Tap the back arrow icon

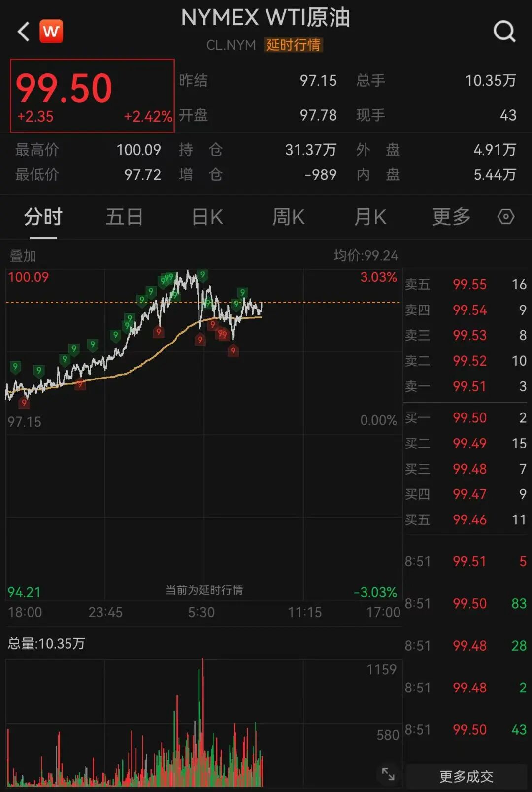coord(23,32)
